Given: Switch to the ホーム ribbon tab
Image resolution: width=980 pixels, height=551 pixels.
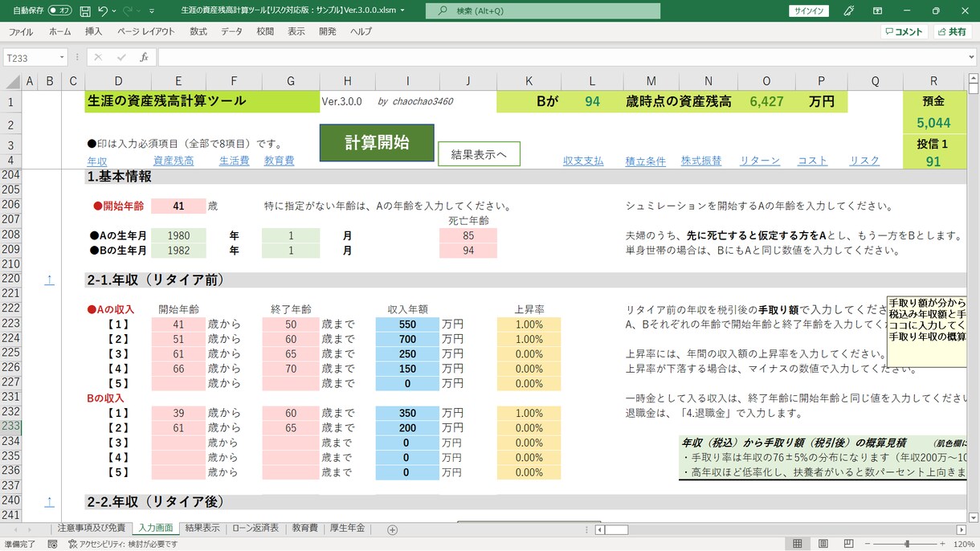Looking at the screenshot, I should pos(60,32).
